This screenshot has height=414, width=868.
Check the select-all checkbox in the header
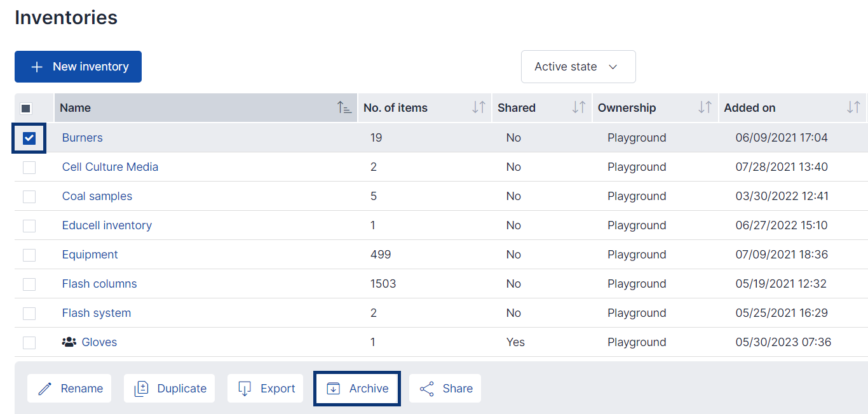pyautogui.click(x=26, y=108)
